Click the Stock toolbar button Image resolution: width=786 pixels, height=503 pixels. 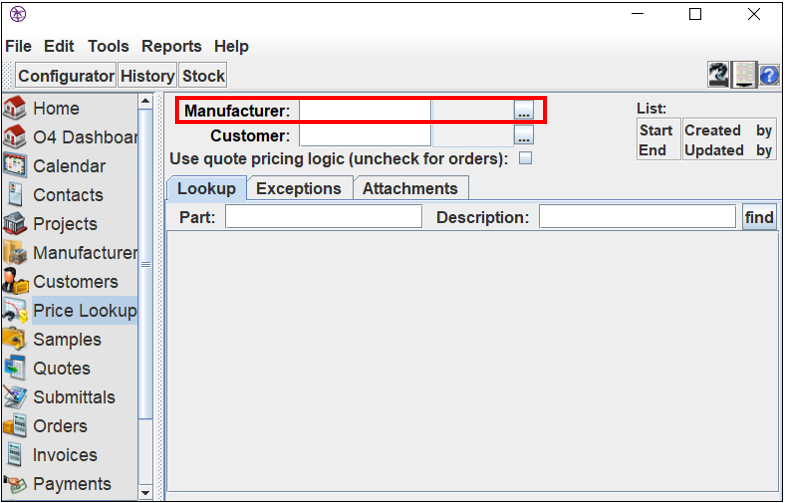click(203, 76)
